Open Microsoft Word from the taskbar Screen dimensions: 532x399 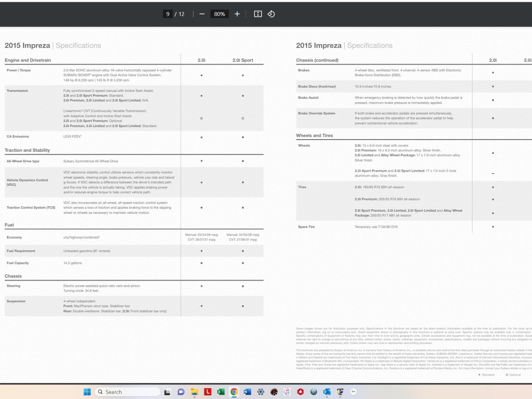point(247,392)
